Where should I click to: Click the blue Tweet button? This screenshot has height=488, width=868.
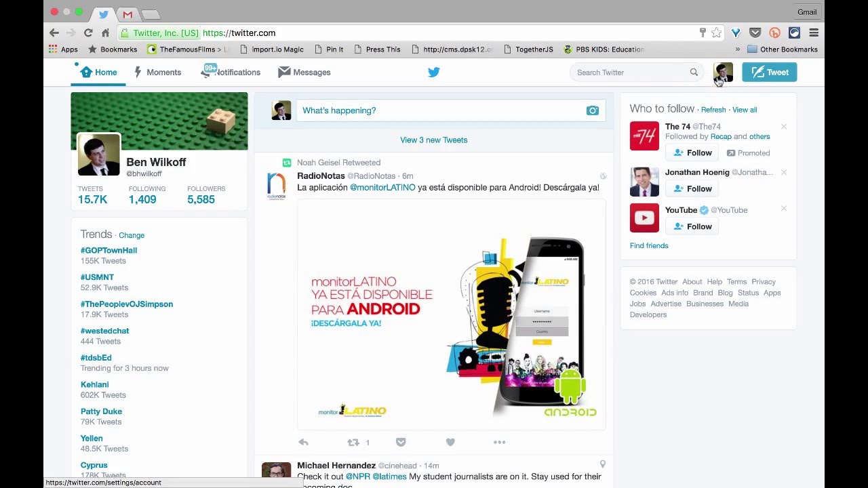769,72
